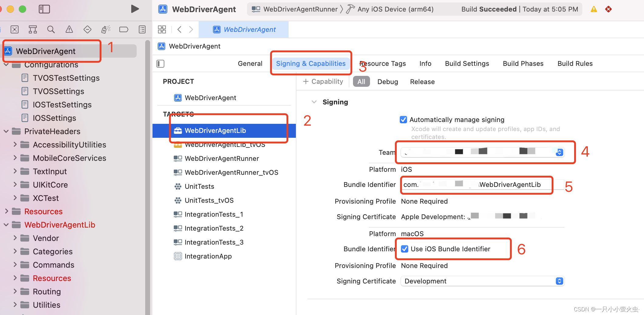Viewport: 644px width, 315px height.
Task: Open the related items grid icon
Action: [162, 29]
